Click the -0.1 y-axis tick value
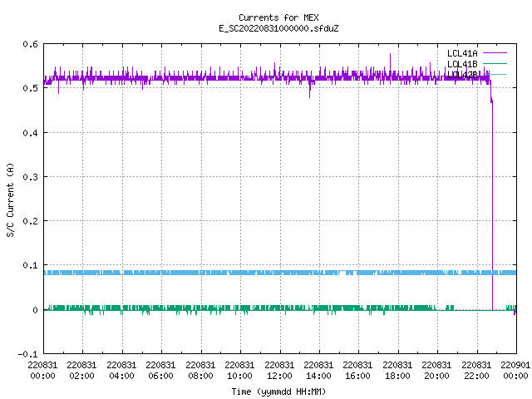This screenshot has height=399, width=532. click(x=27, y=354)
